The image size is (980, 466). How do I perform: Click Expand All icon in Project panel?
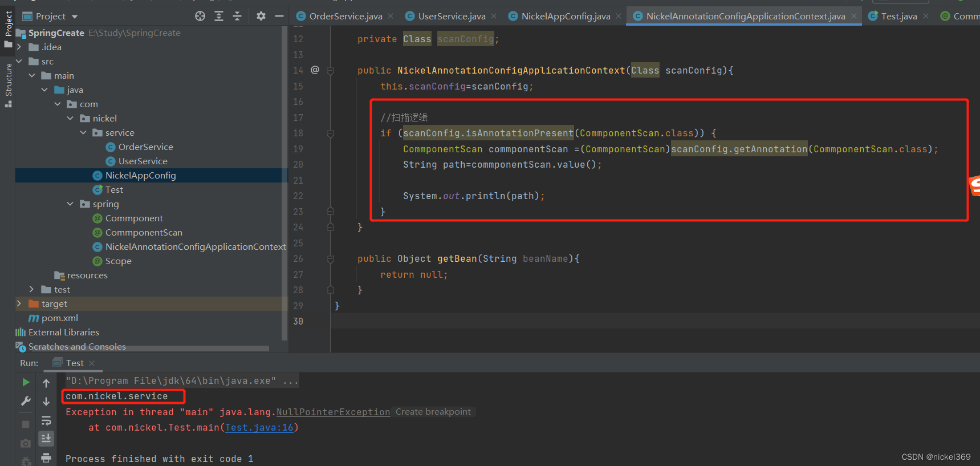click(219, 16)
